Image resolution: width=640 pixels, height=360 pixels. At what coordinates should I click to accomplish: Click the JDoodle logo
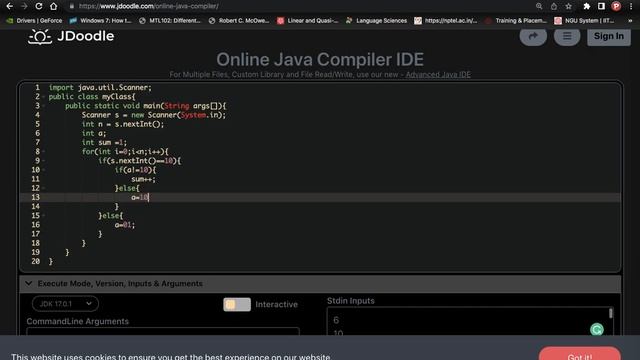click(71, 36)
